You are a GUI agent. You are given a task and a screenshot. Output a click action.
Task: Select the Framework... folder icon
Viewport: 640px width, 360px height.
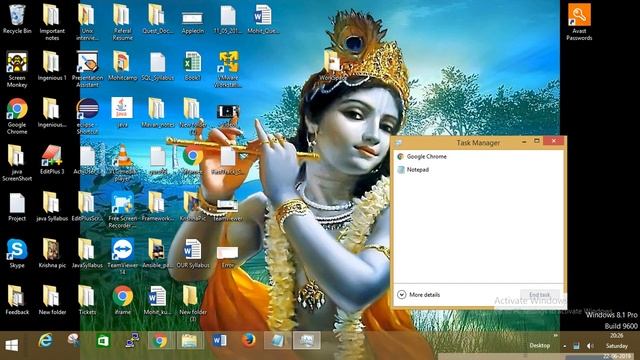[158, 207]
